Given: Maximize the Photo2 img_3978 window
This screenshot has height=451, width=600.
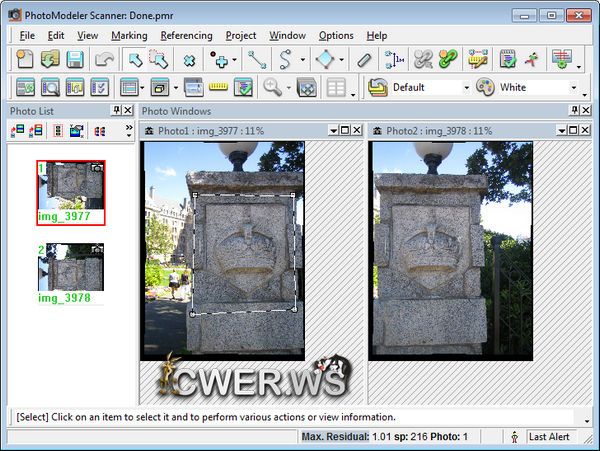Looking at the screenshot, I should 573,131.
